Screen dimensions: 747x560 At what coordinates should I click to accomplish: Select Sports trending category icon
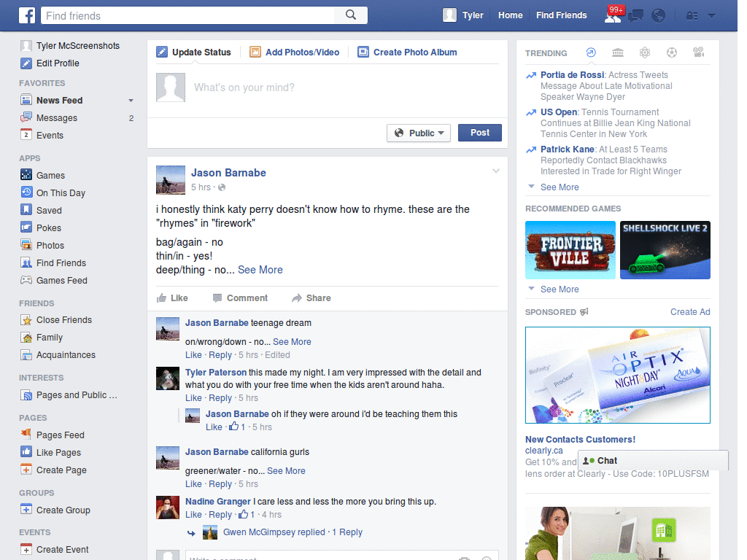pyautogui.click(x=672, y=52)
